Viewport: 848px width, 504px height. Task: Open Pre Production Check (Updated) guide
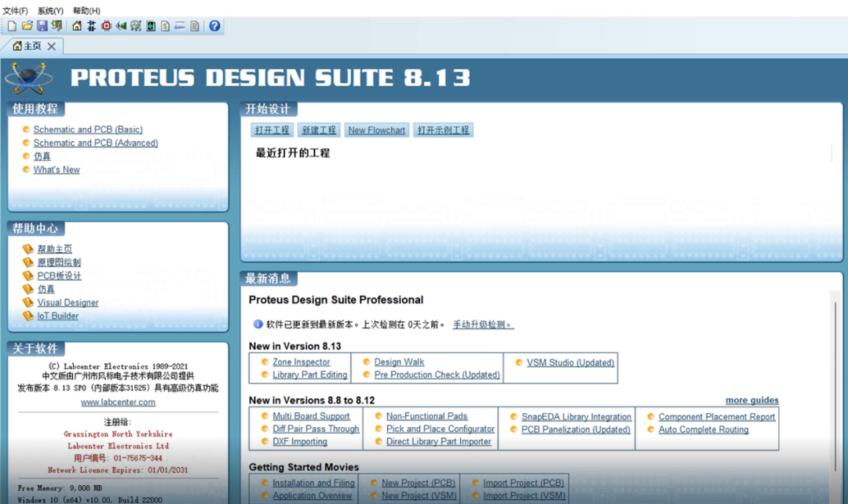[437, 374]
